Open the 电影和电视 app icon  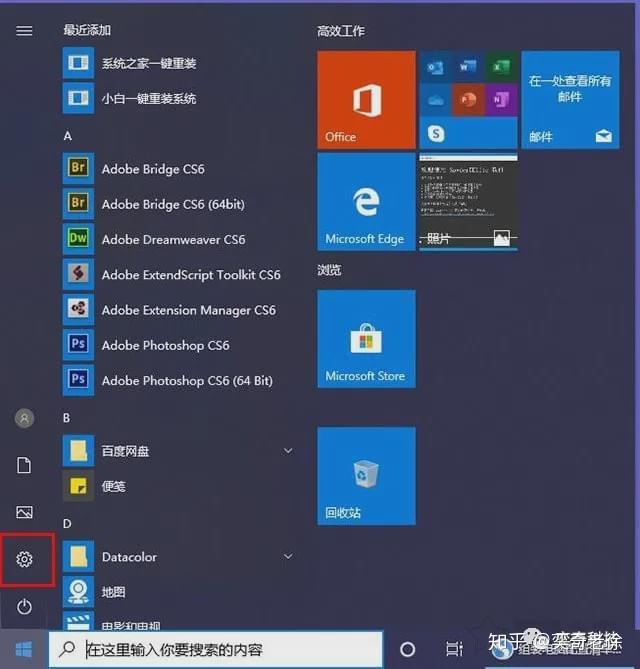[x=78, y=621]
